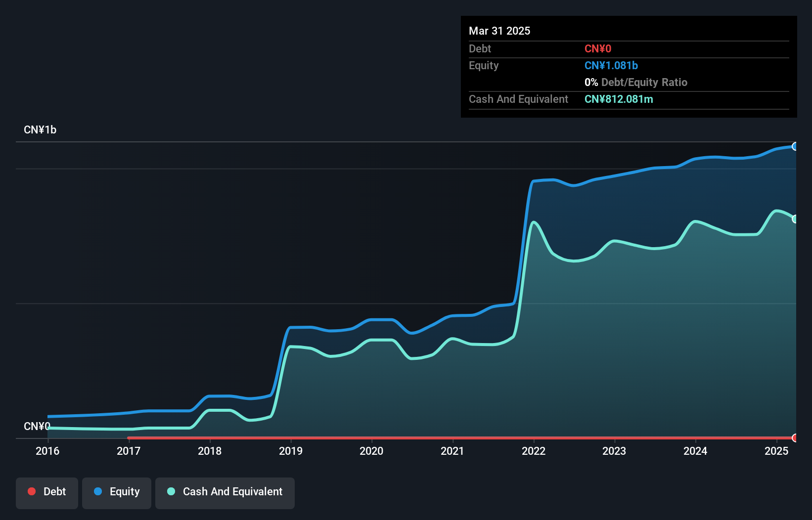Click the 2022 x-axis label
Image resolution: width=812 pixels, height=520 pixels.
pos(534,451)
